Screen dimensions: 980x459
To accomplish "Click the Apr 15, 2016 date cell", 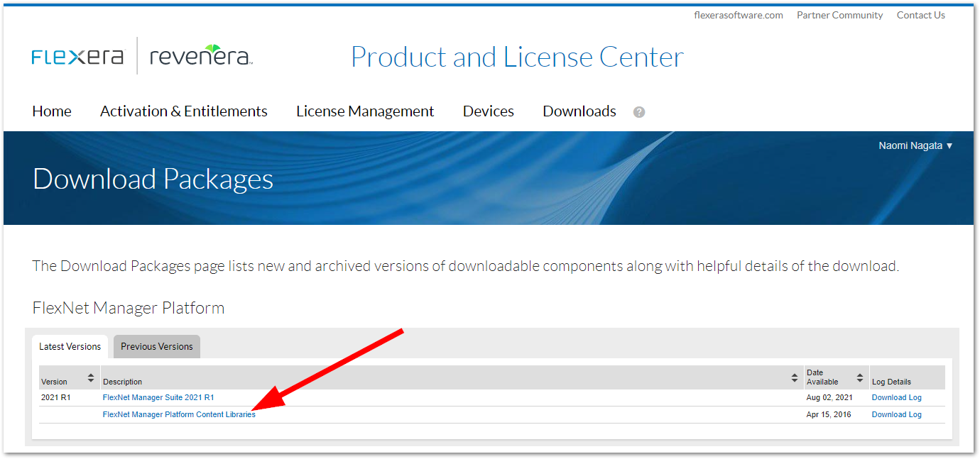I will coord(829,415).
